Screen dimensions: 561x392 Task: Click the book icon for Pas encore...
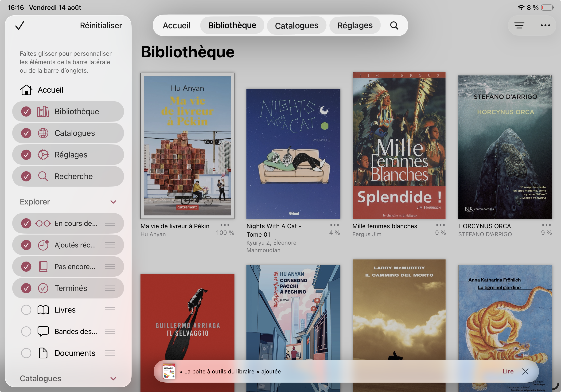(43, 266)
